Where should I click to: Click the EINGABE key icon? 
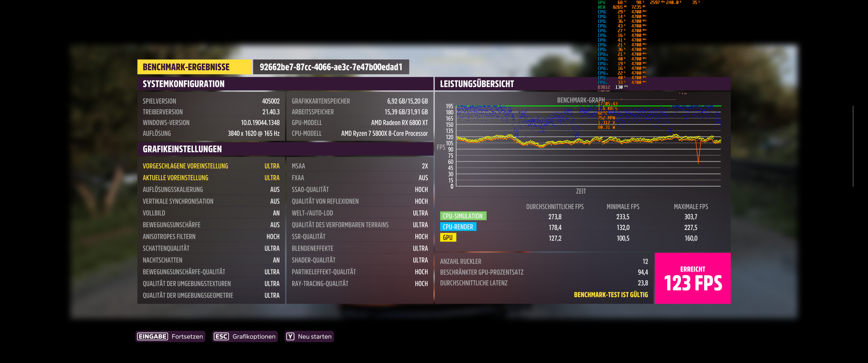(x=152, y=336)
